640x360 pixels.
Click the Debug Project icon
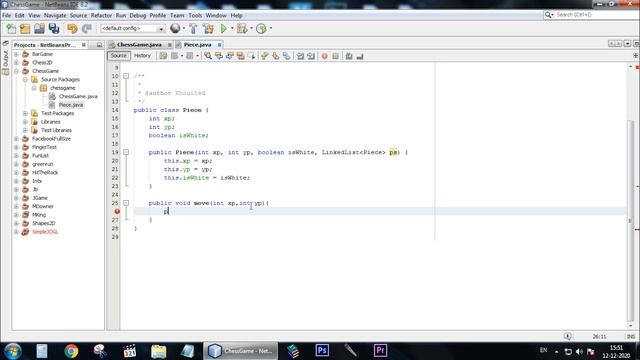pyautogui.click(x=242, y=28)
